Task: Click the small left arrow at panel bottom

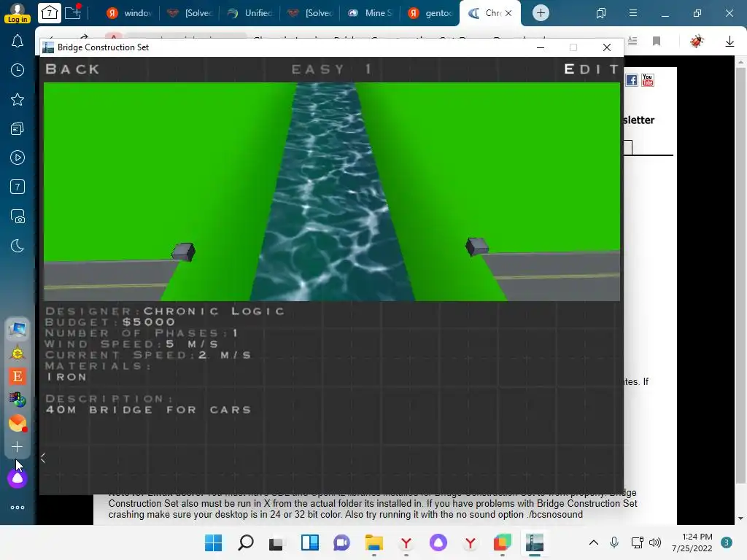Action: [43, 458]
